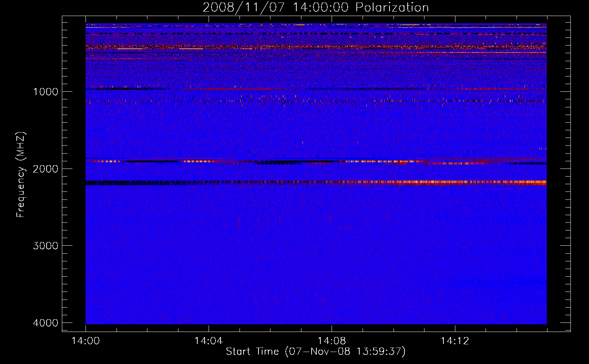
Task: Click the 2000 frequency tick label
Action: (x=46, y=169)
